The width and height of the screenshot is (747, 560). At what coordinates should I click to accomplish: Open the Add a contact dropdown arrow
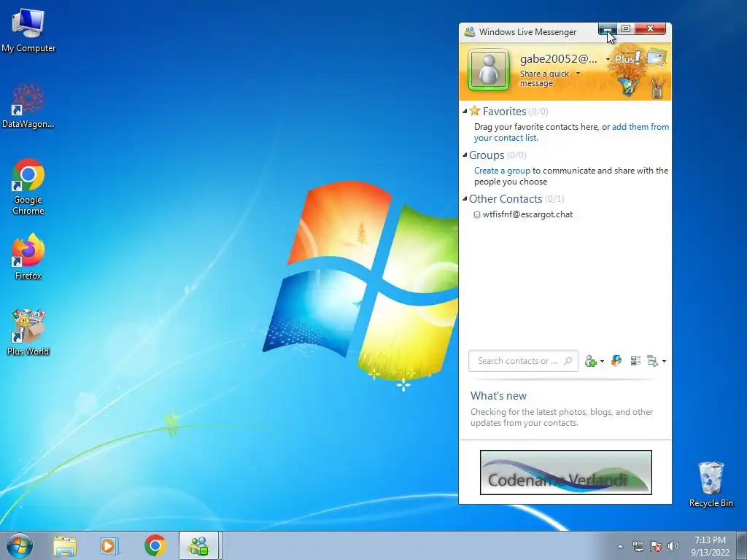[602, 362]
